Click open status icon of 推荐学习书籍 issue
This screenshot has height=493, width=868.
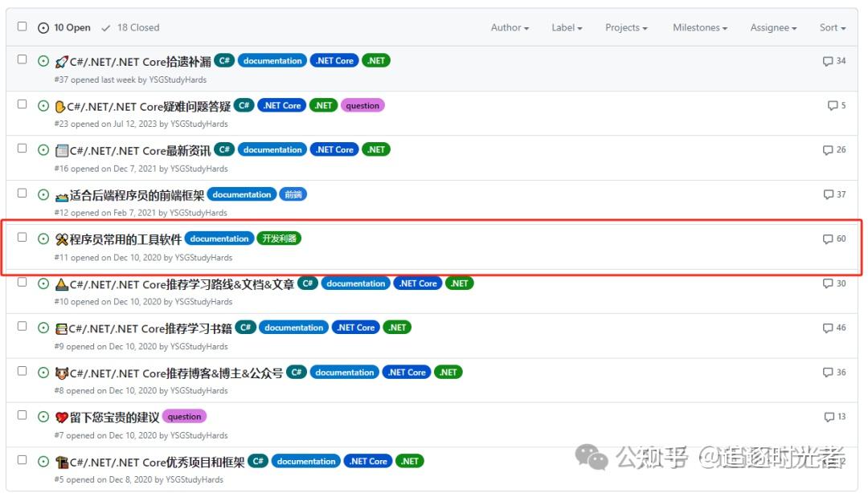coord(43,328)
